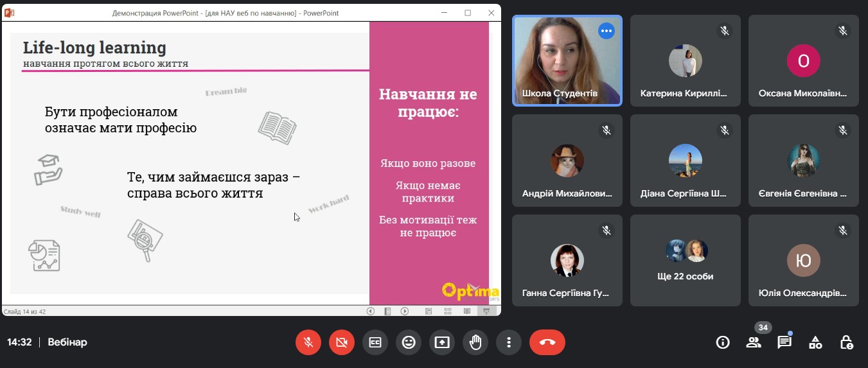Screen dimensions: 868x368
Task: Turn on your camera
Action: (x=342, y=342)
